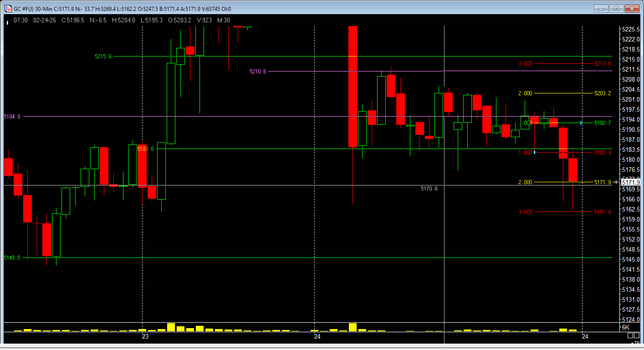Maximize the GC chart window
Viewport: 644px width, 350px height.
tap(616, 8)
